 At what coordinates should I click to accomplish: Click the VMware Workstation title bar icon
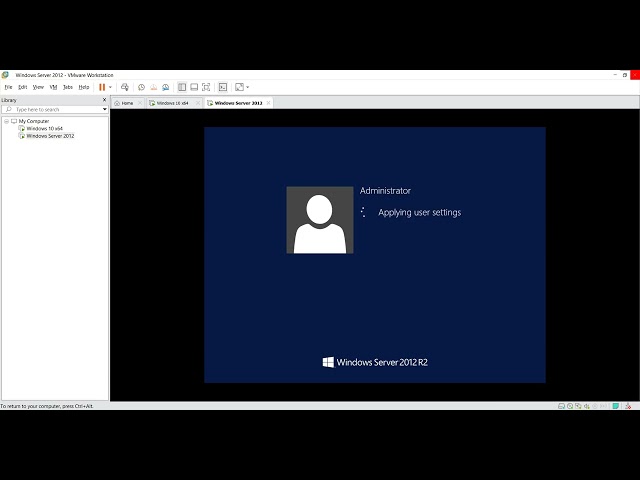click(x=5, y=75)
